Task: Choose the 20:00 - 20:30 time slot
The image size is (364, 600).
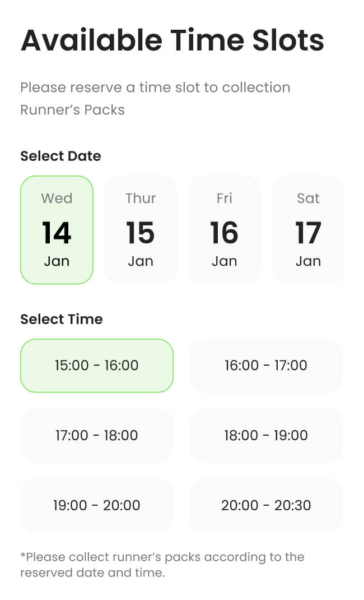Action: pyautogui.click(x=266, y=505)
